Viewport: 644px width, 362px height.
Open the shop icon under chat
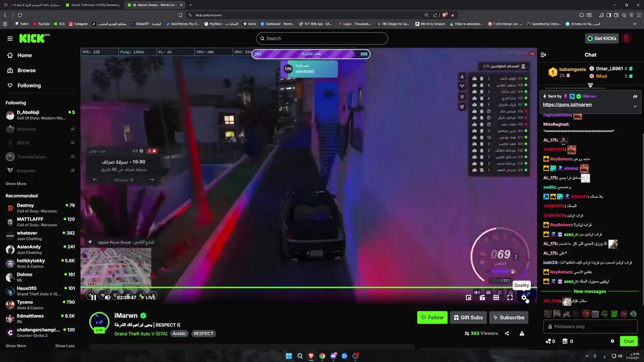567,341
